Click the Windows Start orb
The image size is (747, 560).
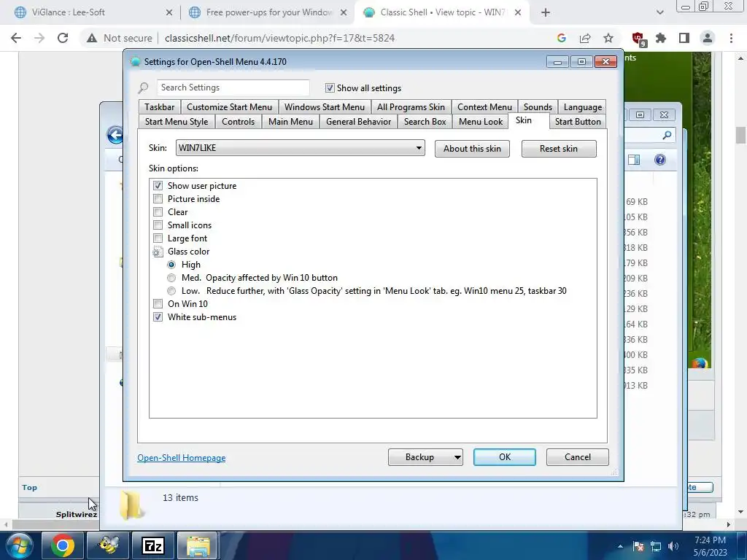(x=20, y=545)
